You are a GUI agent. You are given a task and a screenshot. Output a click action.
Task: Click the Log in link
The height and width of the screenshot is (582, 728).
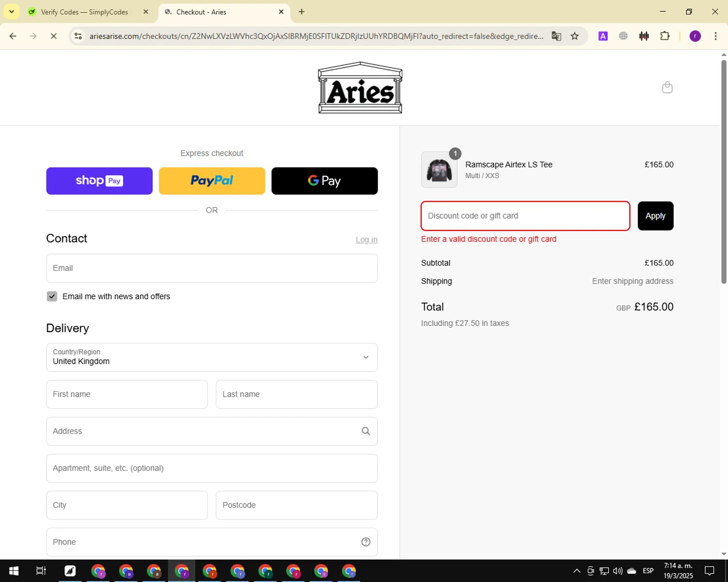[x=366, y=240]
